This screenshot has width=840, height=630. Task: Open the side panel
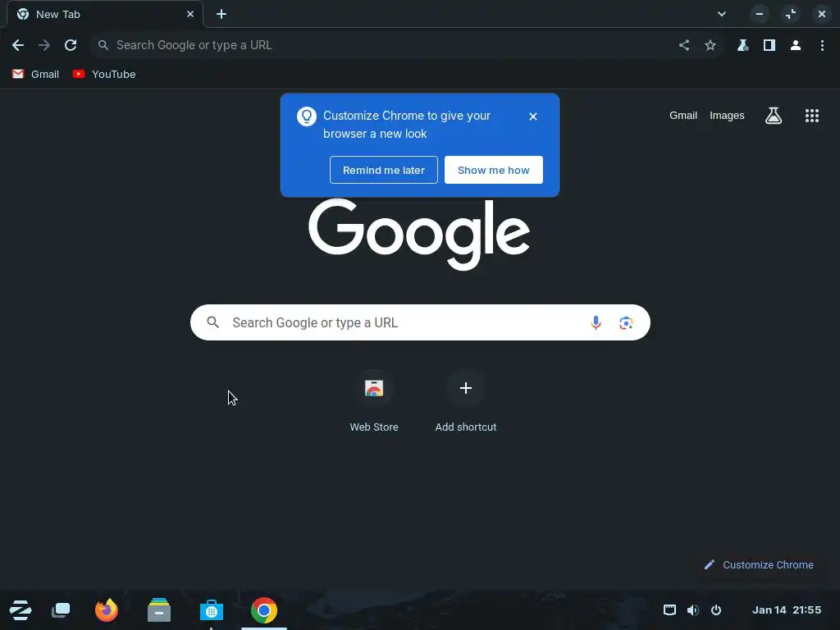[x=769, y=45]
